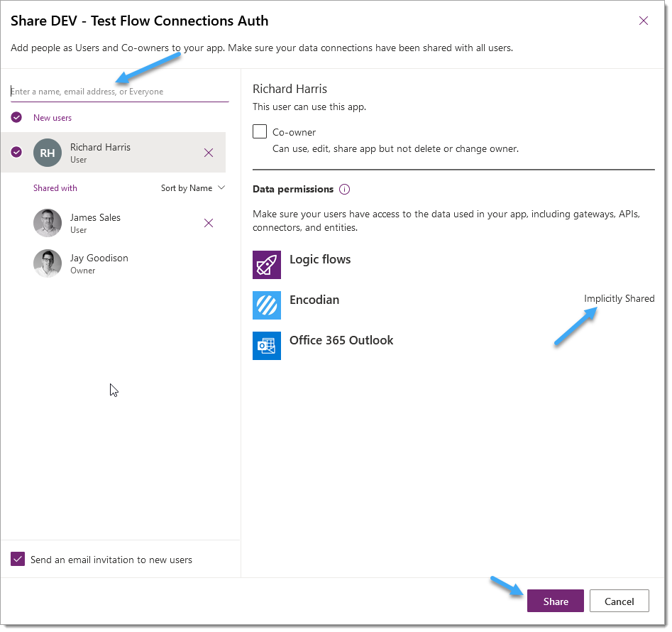Click the Sort by Name chevron arrow
The image size is (672, 632).
pos(221,187)
